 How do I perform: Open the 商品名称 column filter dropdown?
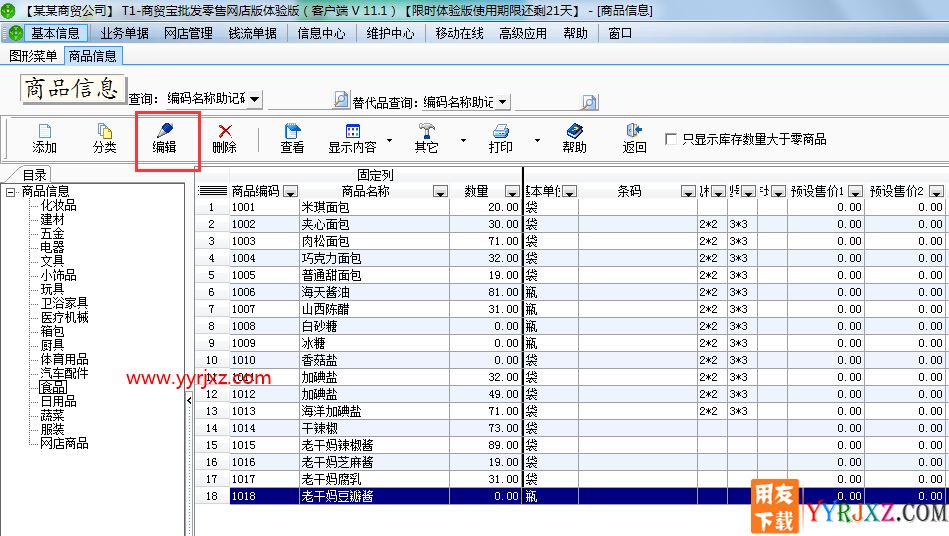point(441,192)
